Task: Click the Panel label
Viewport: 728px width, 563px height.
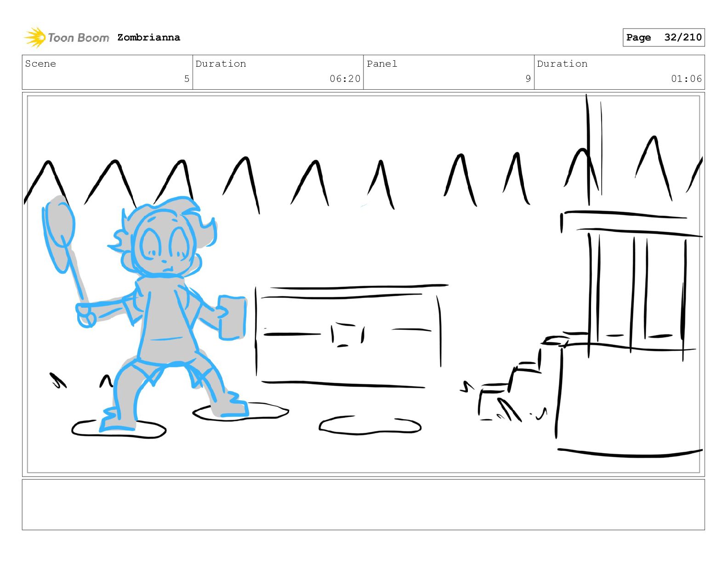Action: pos(381,63)
